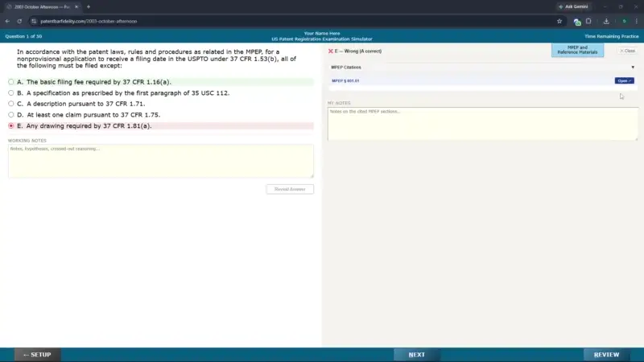
Task: Open the MPEP § 601.01 citation
Action: 625,81
